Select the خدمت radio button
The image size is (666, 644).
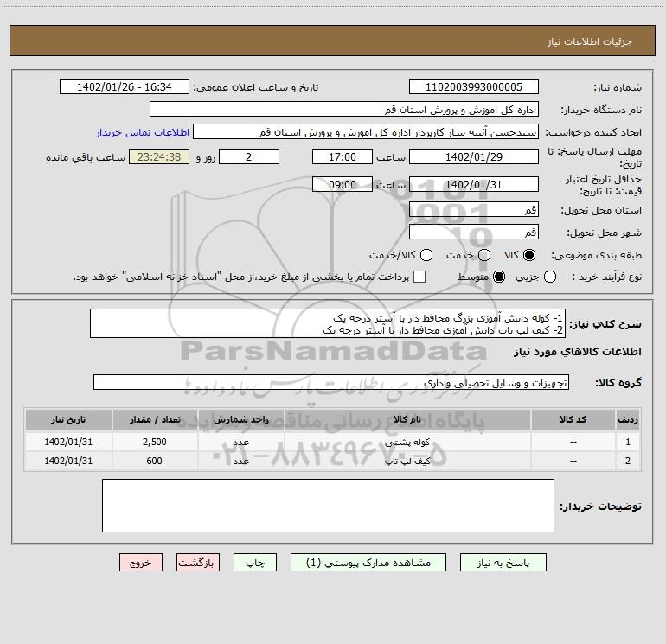point(484,255)
